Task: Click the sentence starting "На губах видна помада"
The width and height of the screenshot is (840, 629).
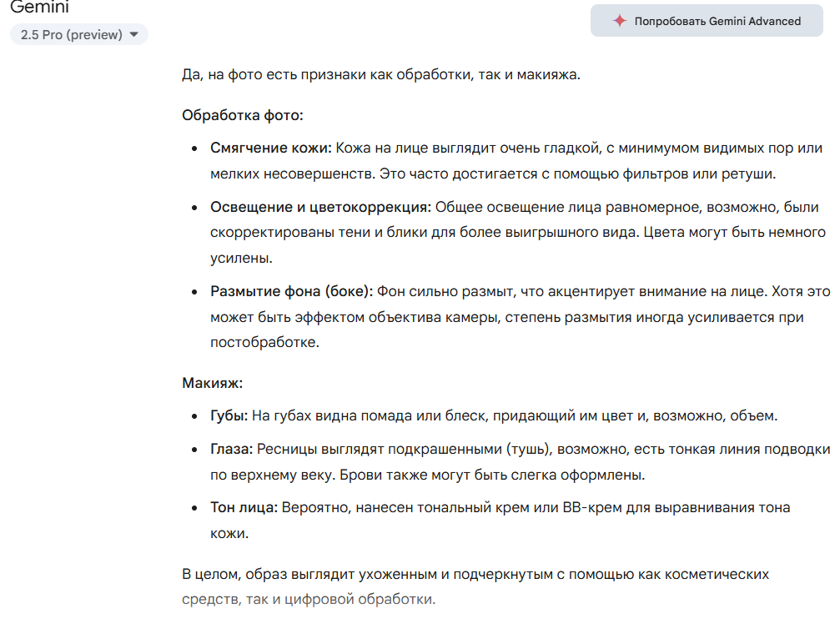Action: coord(515,415)
